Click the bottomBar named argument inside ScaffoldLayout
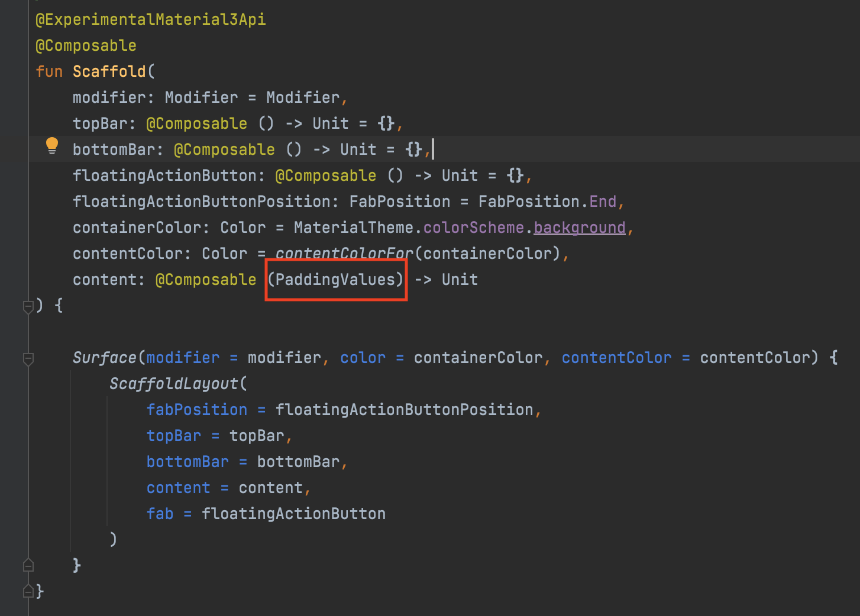The height and width of the screenshot is (616, 860). [187, 461]
